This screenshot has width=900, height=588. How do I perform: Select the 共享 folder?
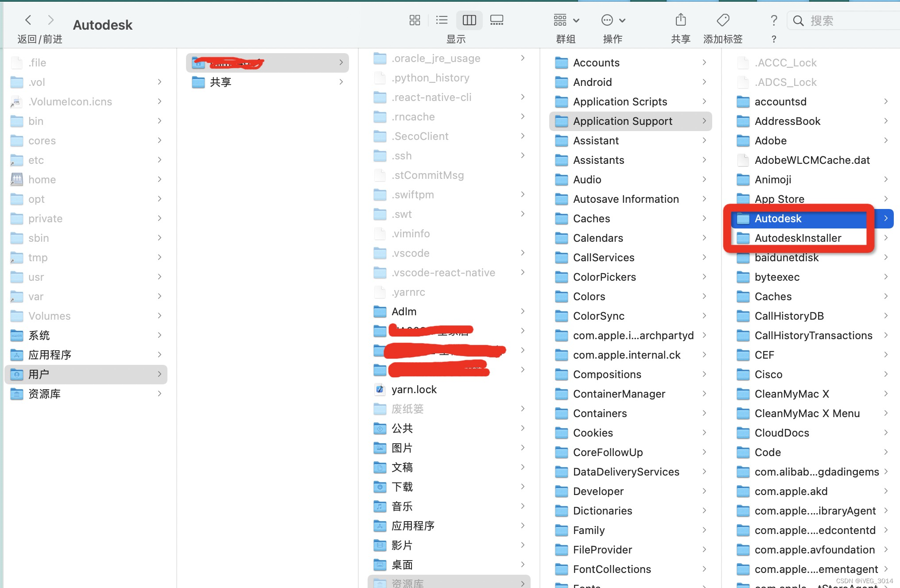coord(221,82)
